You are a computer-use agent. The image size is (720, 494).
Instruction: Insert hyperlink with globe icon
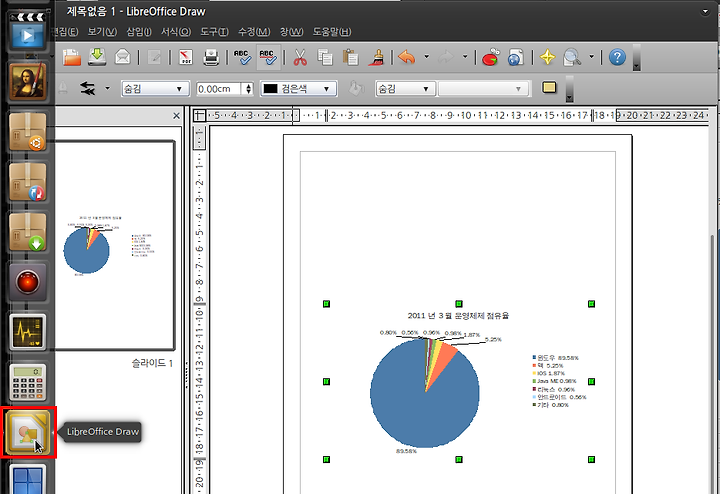click(516, 57)
